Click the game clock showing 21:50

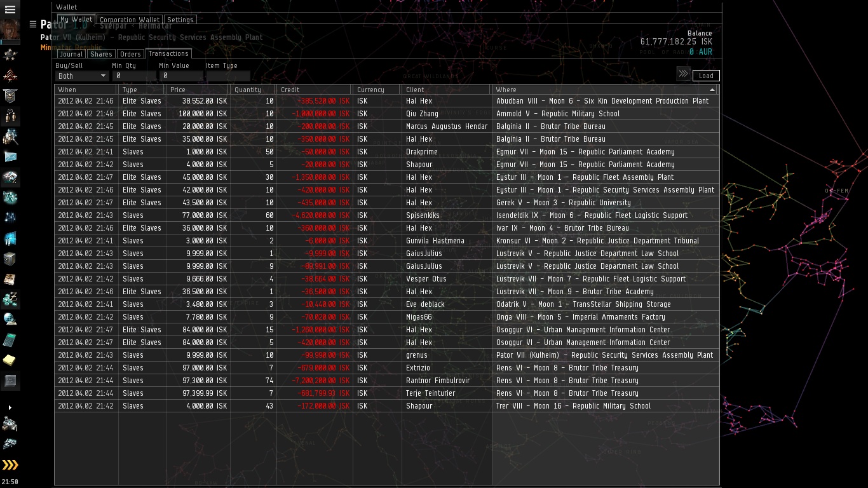coord(10,482)
